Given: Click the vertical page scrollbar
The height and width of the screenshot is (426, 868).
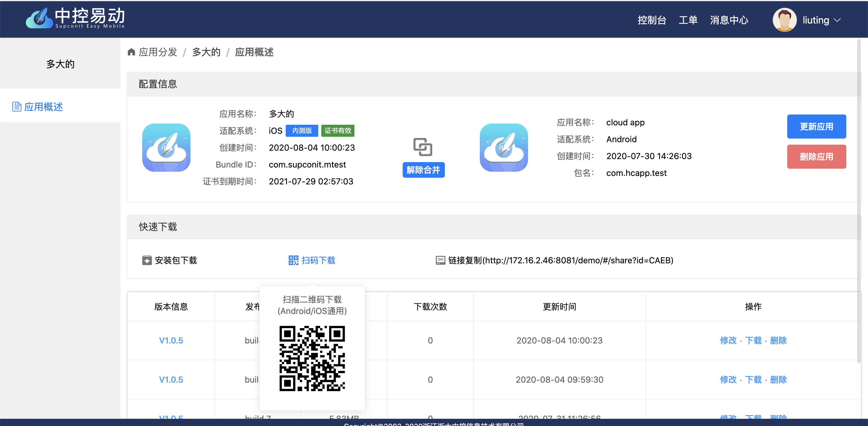Looking at the screenshot, I should pyautogui.click(x=859, y=201).
